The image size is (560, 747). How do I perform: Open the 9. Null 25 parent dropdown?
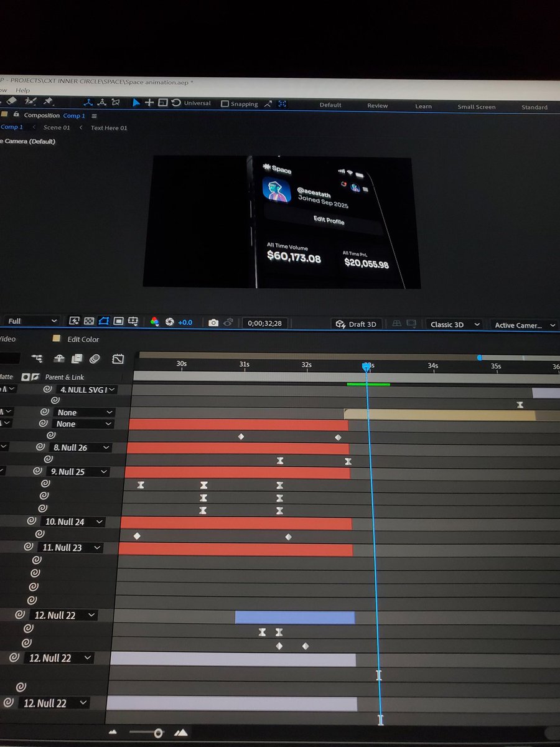(x=77, y=471)
